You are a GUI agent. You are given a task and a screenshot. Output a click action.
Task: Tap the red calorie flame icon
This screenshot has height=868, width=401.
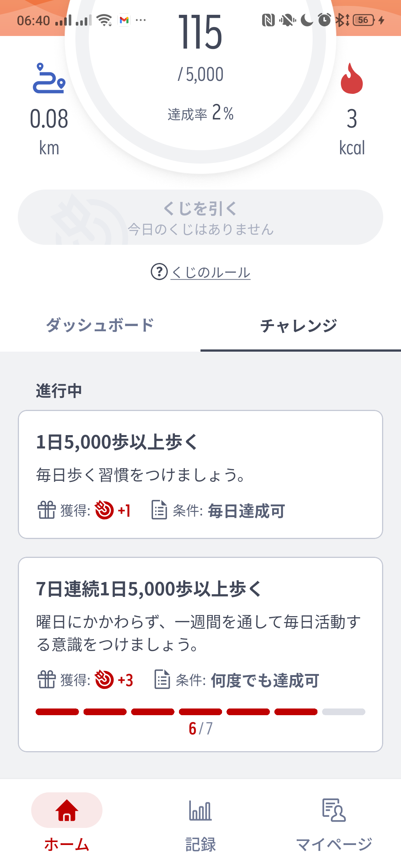point(352,78)
